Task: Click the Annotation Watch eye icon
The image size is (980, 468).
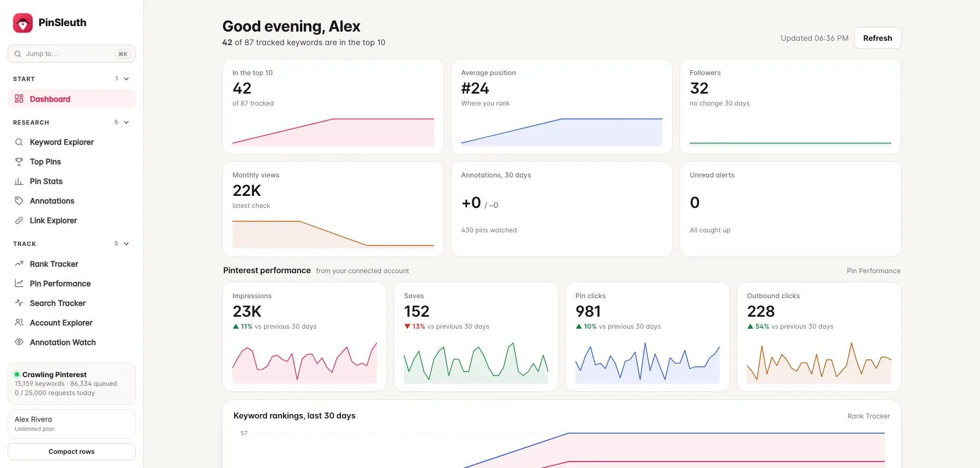Action: click(19, 342)
